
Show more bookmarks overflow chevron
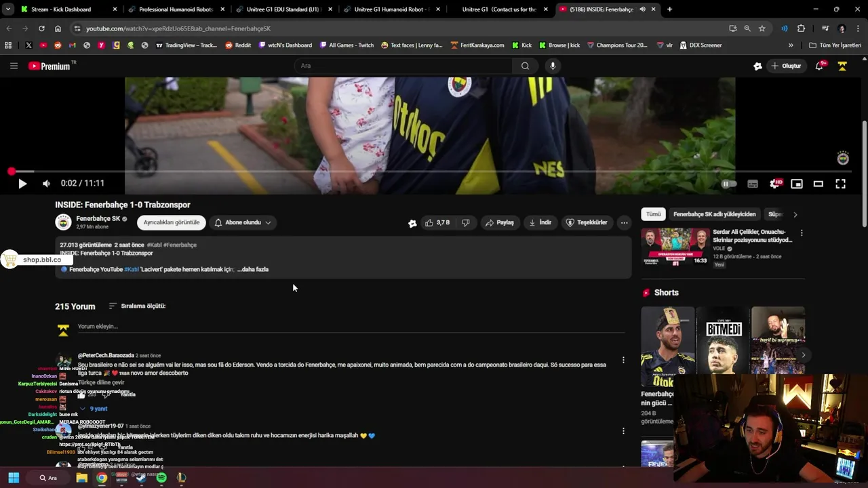pos(791,45)
